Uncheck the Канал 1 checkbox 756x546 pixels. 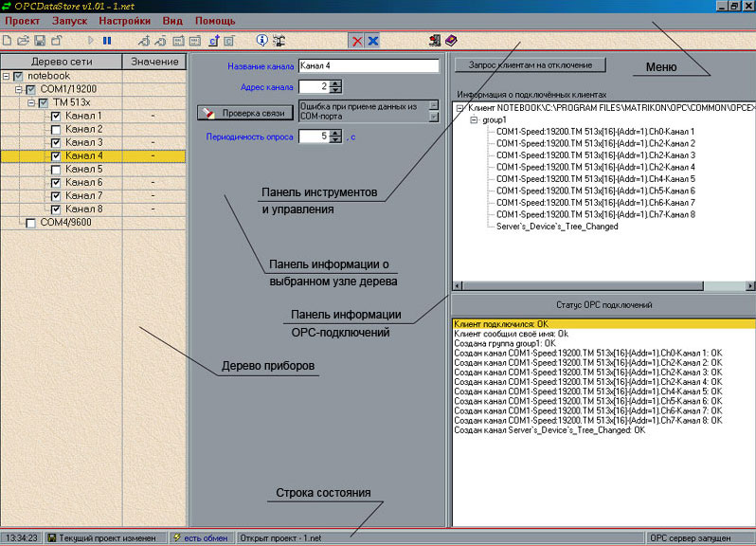56,117
